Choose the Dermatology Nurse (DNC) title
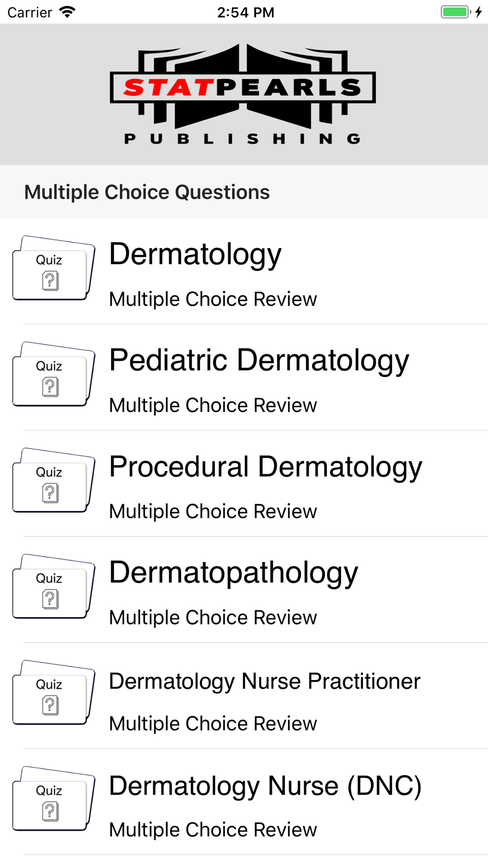Viewport: 488px width, 868px height. [x=265, y=786]
